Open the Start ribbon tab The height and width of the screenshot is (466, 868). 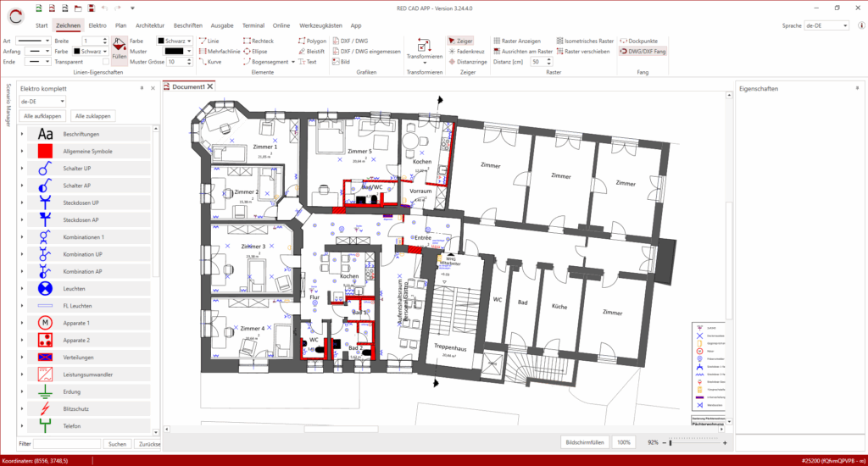(x=42, y=25)
